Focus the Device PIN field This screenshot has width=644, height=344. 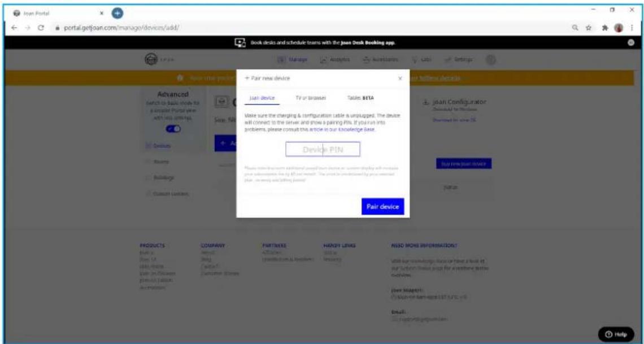tap(323, 150)
